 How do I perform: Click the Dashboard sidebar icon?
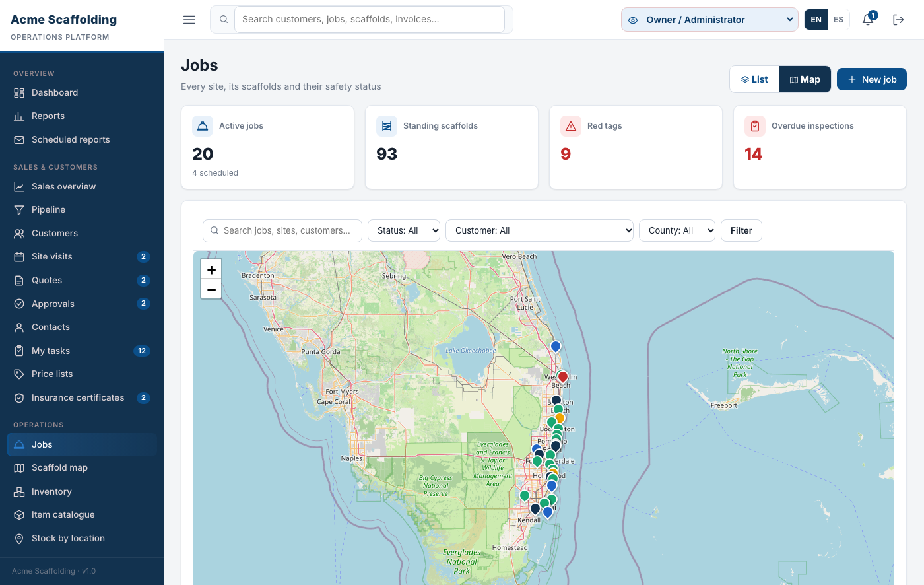tap(19, 93)
